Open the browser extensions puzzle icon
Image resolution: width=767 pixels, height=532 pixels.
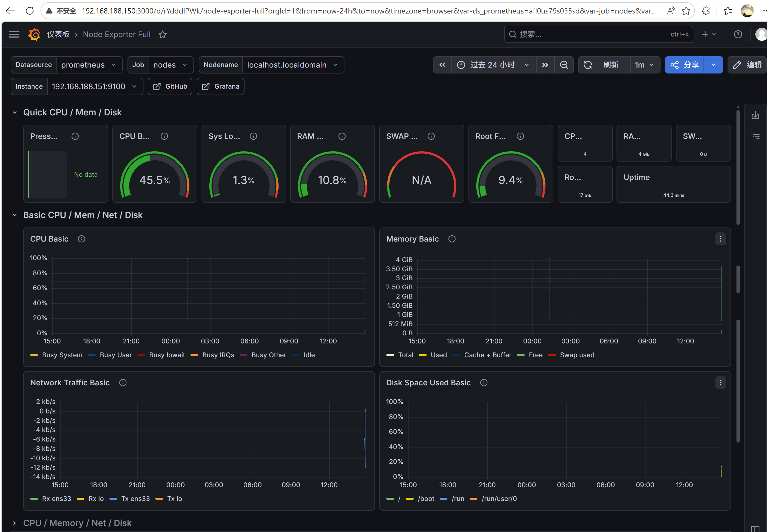[706, 11]
